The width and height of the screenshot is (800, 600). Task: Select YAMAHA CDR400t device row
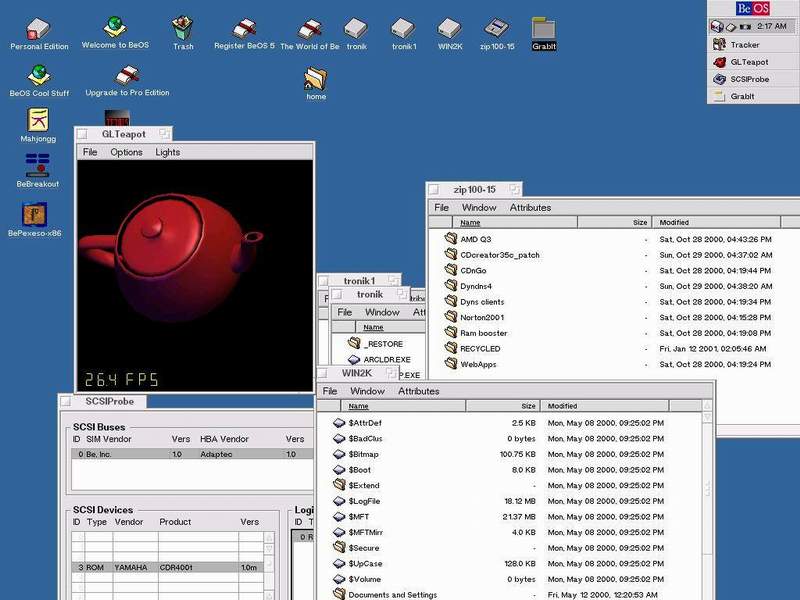click(x=167, y=567)
